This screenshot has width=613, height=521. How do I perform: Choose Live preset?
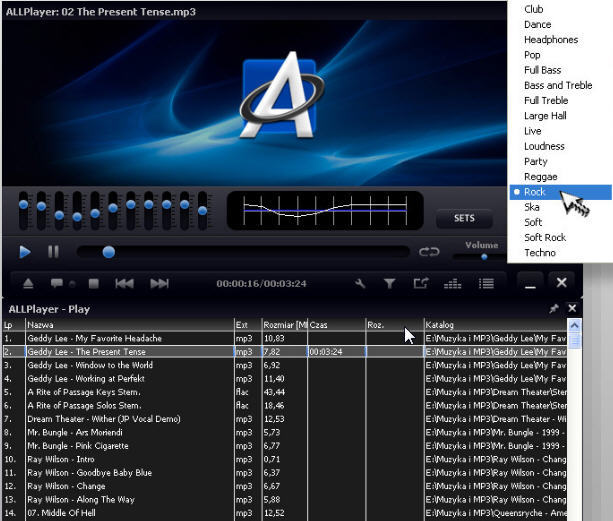point(532,131)
